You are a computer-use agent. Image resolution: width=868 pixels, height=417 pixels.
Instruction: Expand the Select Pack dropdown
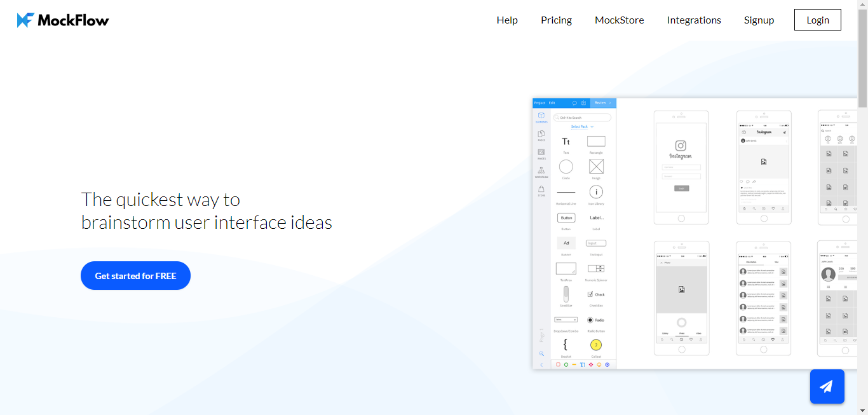[x=583, y=126]
